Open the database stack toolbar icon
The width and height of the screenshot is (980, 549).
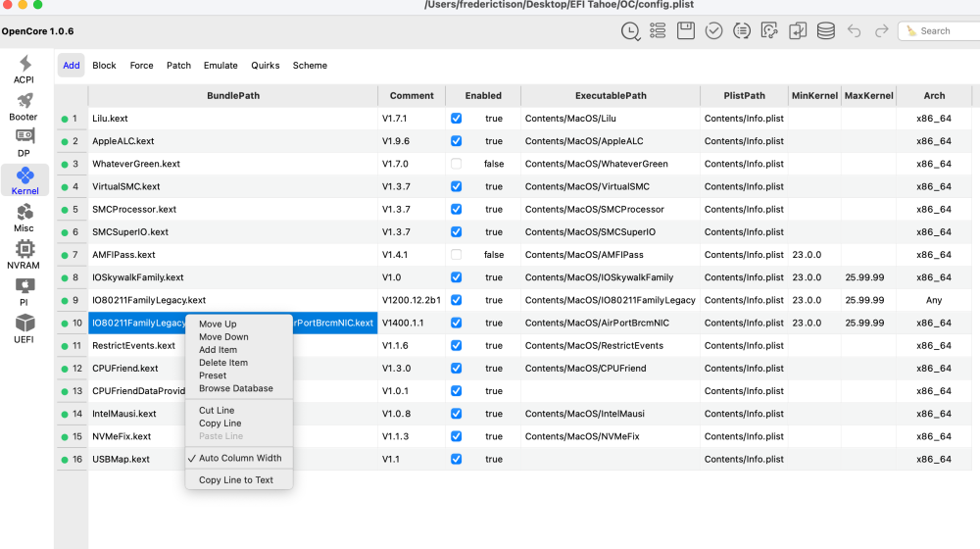pos(825,30)
